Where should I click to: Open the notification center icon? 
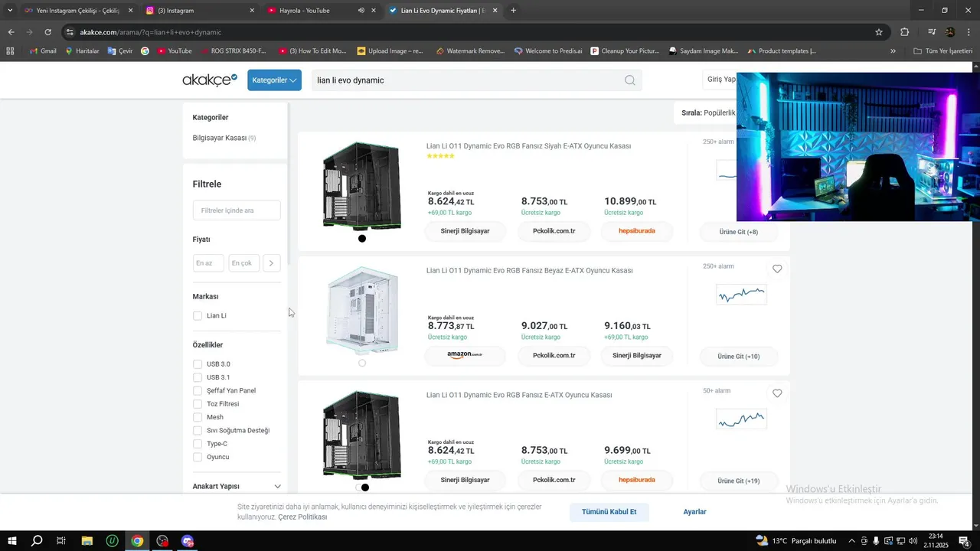pyautogui.click(x=964, y=541)
